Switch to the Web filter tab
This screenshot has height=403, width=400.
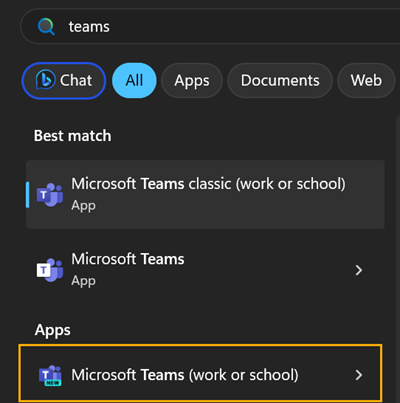point(366,80)
